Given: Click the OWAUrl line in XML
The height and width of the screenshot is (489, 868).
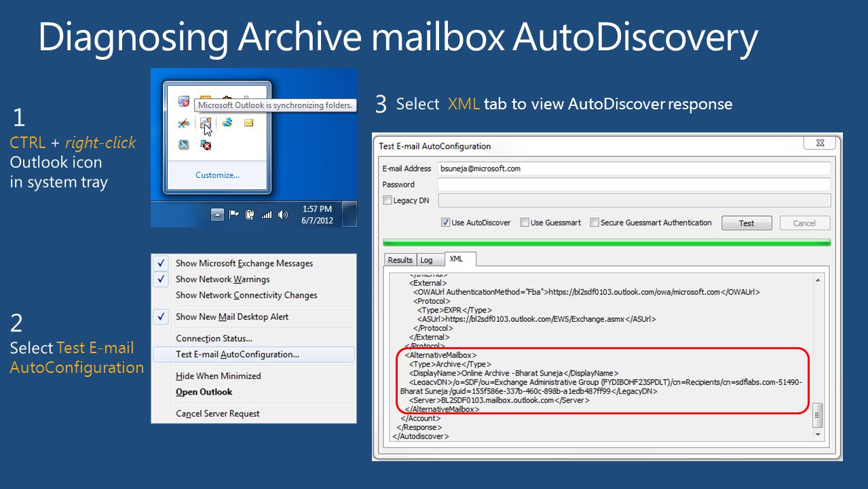Looking at the screenshot, I should pyautogui.click(x=586, y=292).
